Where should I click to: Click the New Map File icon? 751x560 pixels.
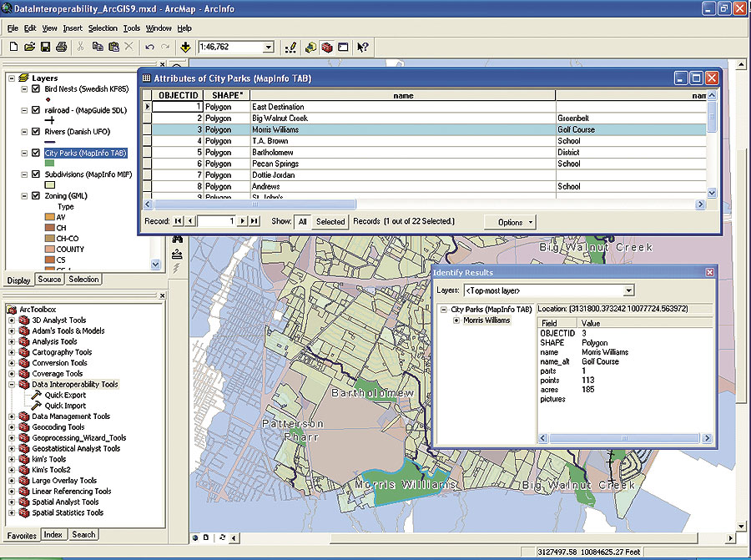pos(14,47)
